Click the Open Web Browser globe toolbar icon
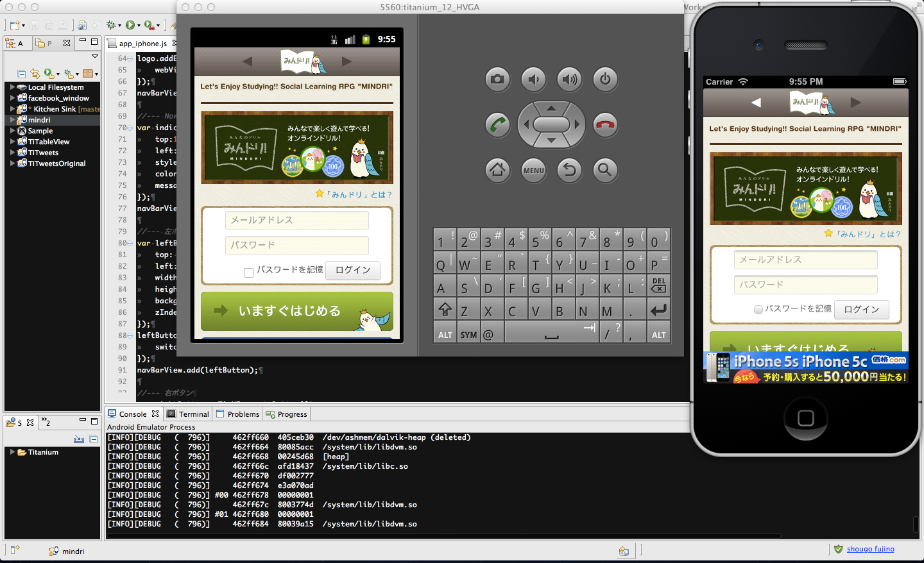The width and height of the screenshot is (924, 563). click(x=82, y=25)
